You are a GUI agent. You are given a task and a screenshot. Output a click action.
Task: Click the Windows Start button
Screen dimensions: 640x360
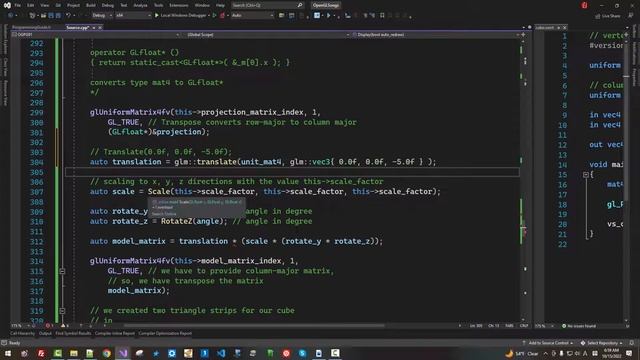pos(7,353)
